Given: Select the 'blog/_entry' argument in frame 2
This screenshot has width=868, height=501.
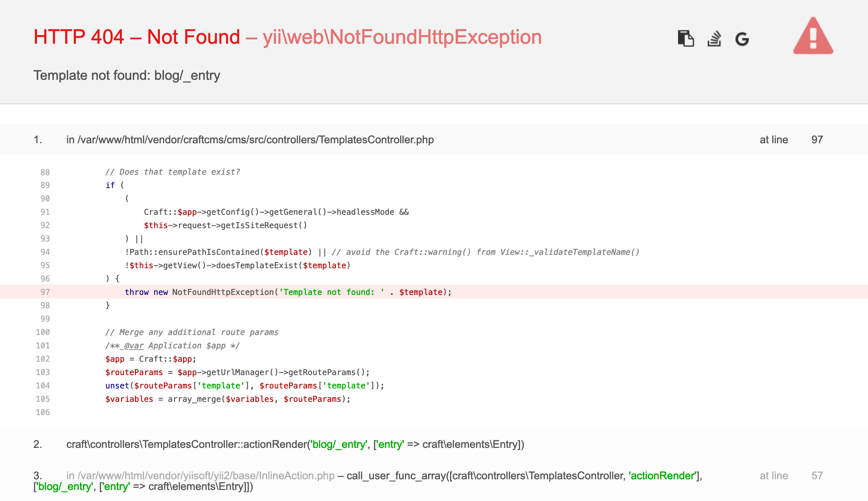Looking at the screenshot, I should click(x=338, y=444).
